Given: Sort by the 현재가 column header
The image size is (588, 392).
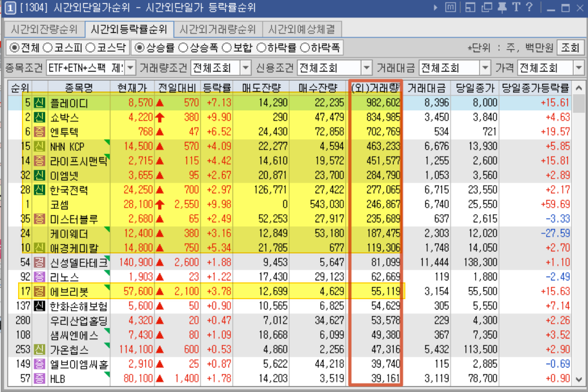Looking at the screenshot, I should 132,88.
